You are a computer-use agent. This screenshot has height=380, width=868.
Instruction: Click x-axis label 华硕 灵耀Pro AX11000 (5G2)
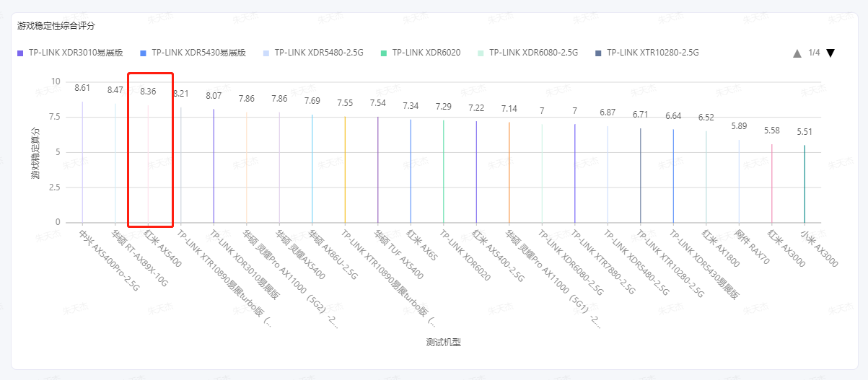click(289, 278)
